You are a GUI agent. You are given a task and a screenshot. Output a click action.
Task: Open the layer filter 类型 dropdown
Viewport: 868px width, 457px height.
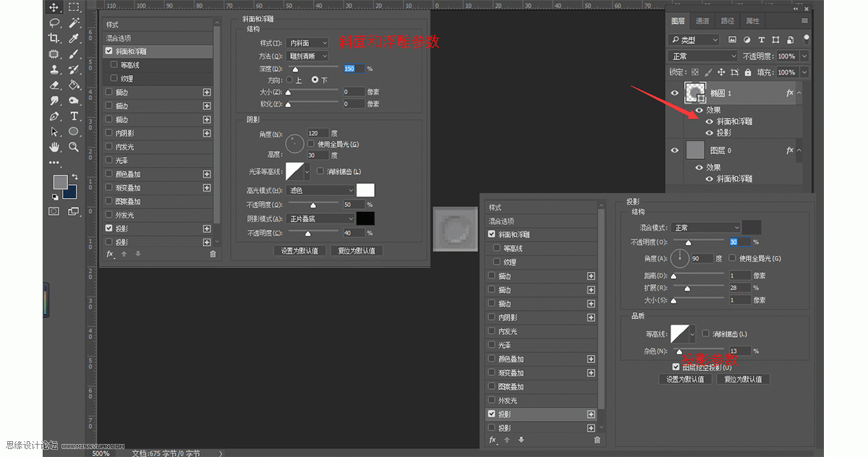694,40
